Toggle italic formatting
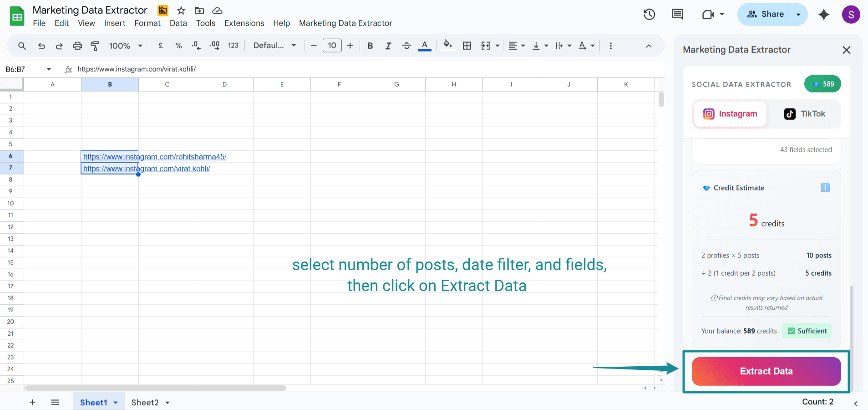The height and width of the screenshot is (410, 868). (x=388, y=46)
